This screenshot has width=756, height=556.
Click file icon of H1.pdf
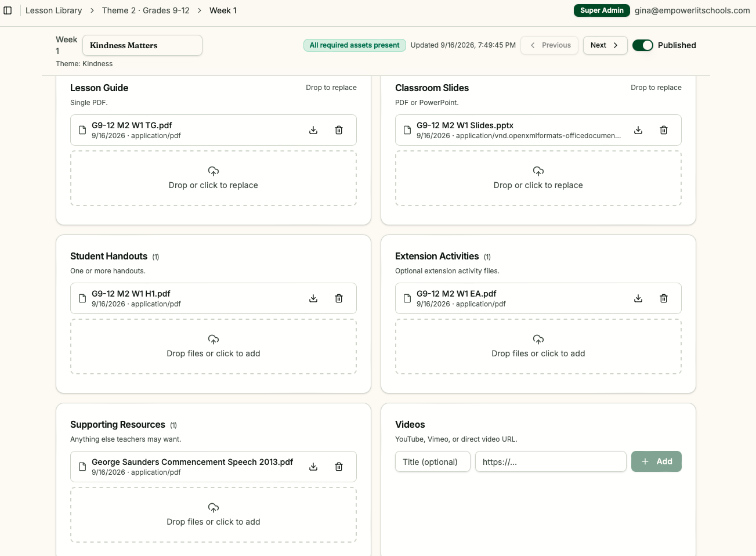82,298
